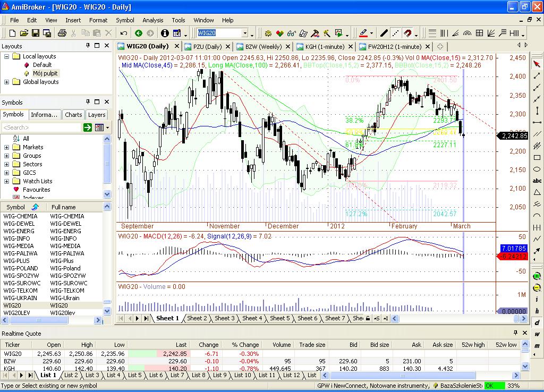This screenshot has height=392, width=544.
Task: Pin the Layouts panel with pushpin
Action: tap(88, 46)
